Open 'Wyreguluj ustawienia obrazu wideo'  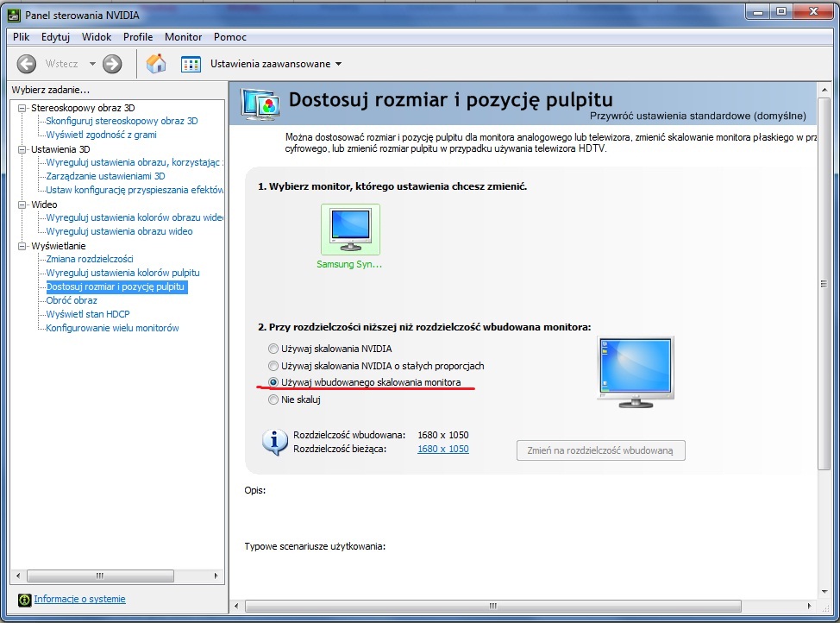[120, 231]
